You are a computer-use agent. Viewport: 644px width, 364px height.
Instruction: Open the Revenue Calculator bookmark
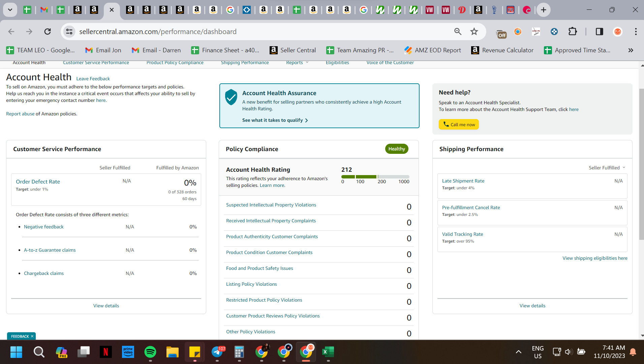[x=502, y=50]
